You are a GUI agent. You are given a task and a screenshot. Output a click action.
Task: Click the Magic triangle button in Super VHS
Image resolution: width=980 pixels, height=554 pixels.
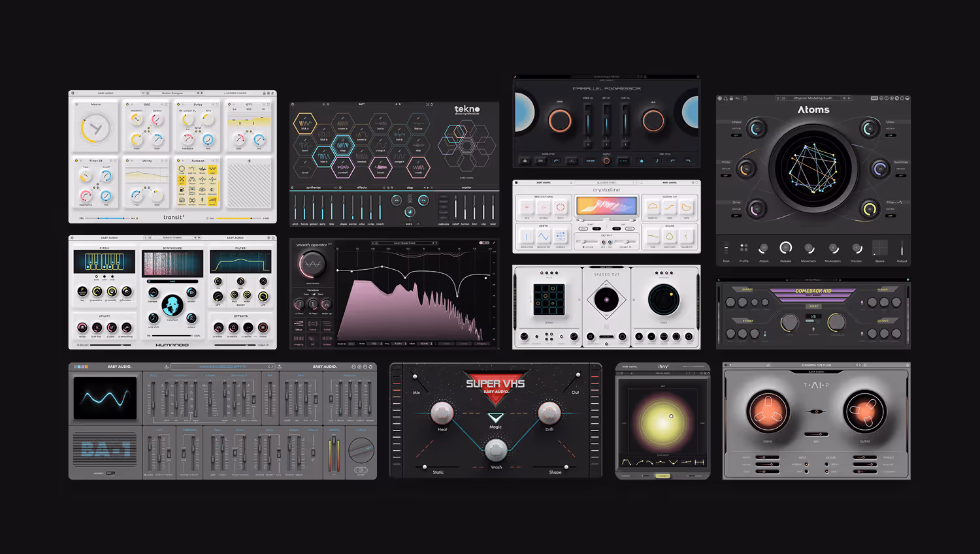[x=496, y=417]
